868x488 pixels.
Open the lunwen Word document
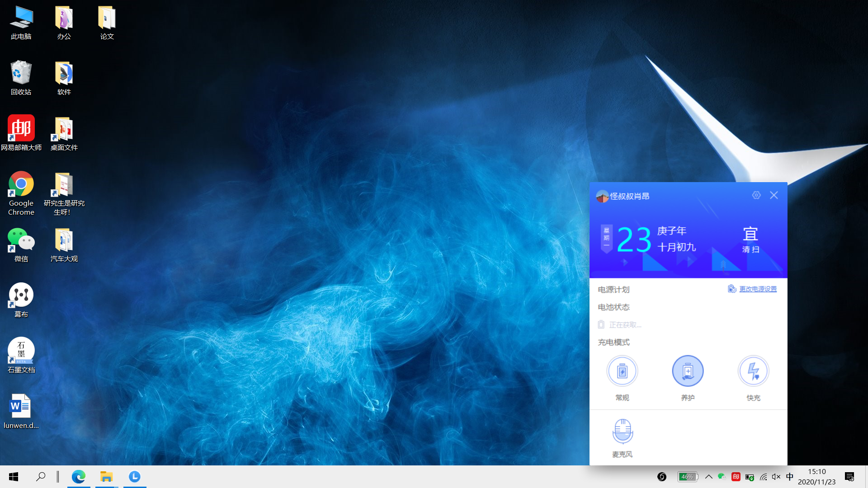tap(21, 411)
